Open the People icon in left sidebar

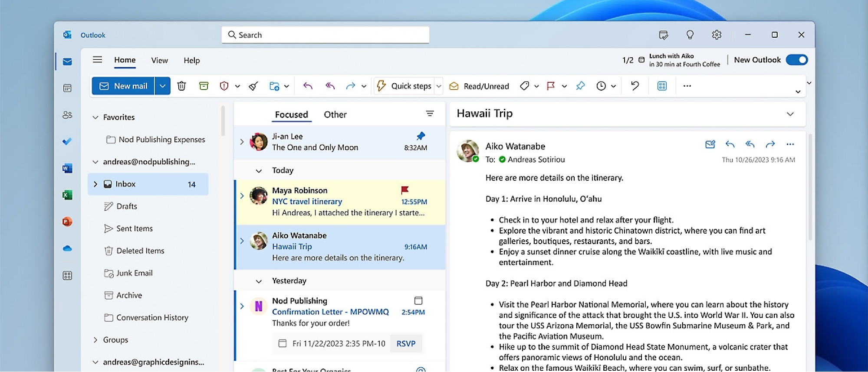(67, 115)
